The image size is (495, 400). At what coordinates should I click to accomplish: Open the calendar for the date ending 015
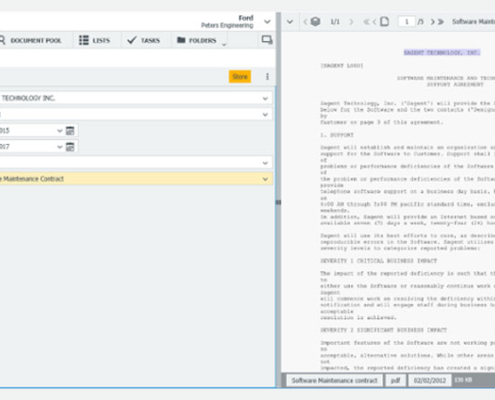70,131
